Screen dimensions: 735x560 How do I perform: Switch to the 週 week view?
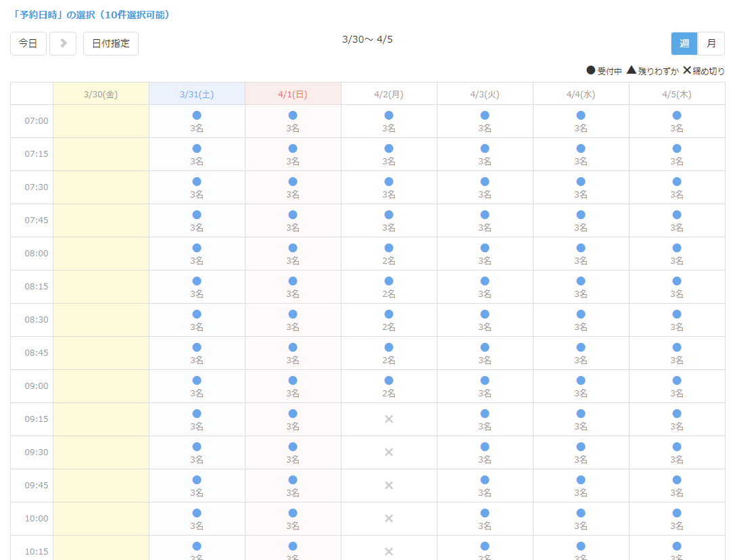click(684, 43)
